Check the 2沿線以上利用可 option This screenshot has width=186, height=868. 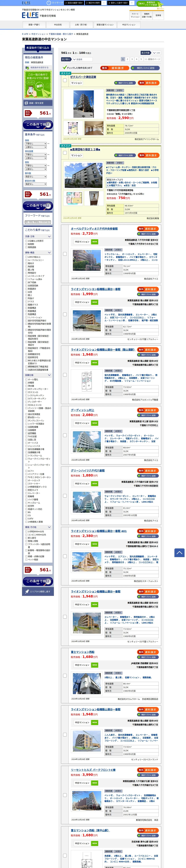click(x=26, y=241)
